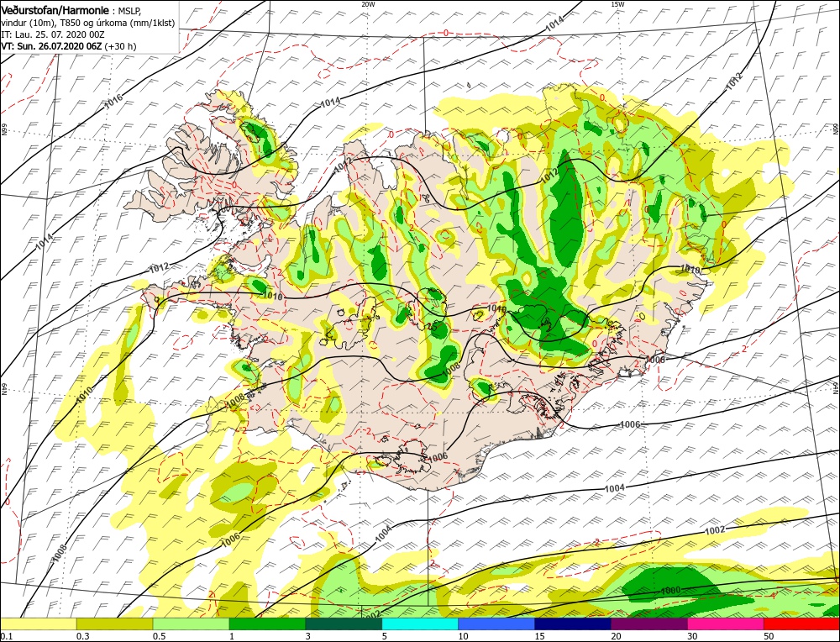
Task: Select the green 1–3 legend swatch
Action: click(267, 624)
